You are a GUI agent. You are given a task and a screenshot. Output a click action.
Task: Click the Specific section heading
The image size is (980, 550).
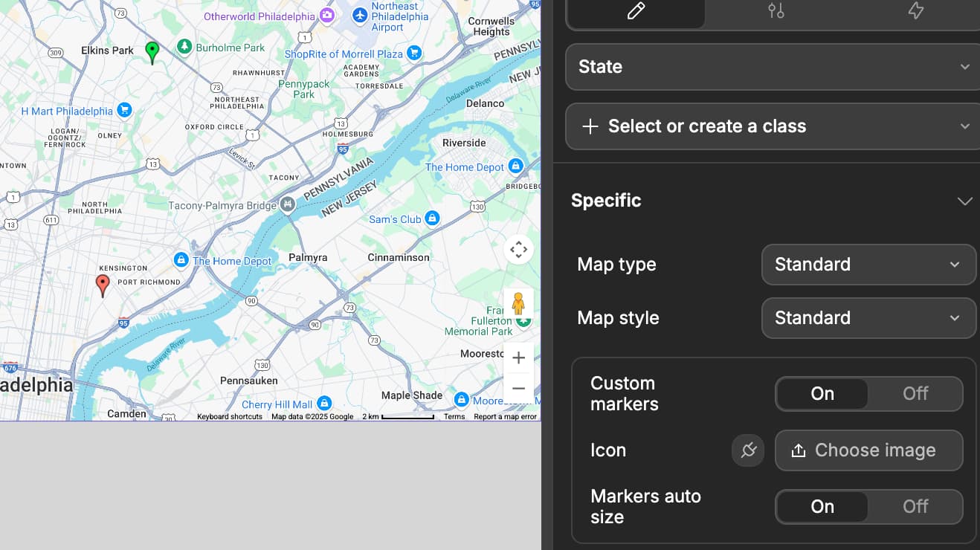click(x=606, y=201)
